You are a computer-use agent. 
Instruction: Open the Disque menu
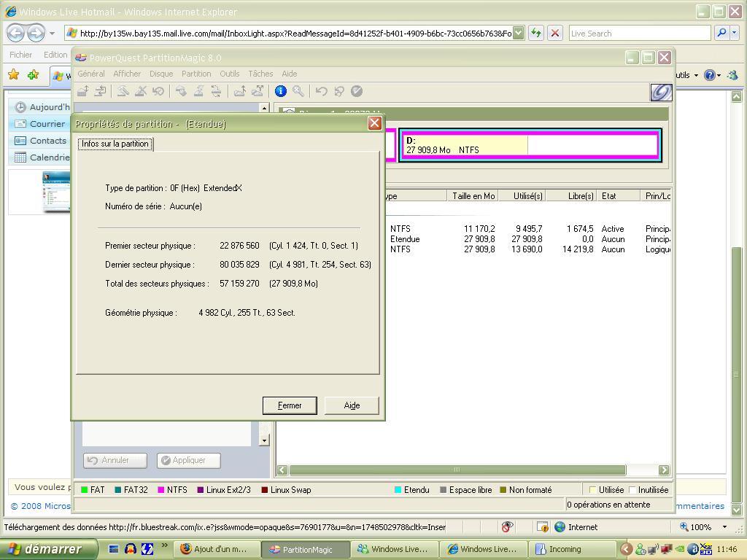161,74
